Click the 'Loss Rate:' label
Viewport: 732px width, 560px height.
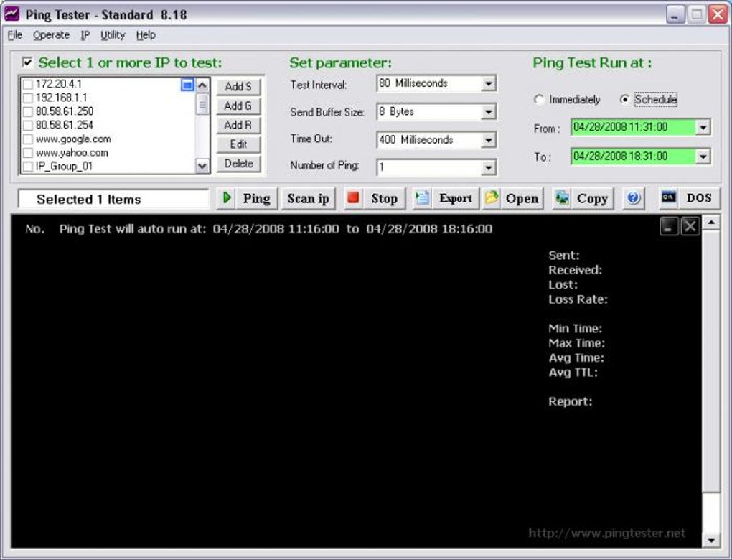point(578,299)
